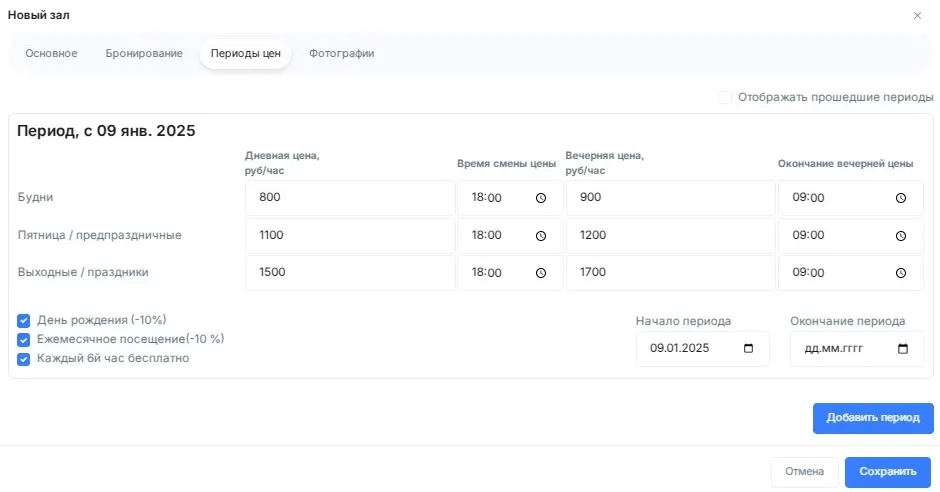This screenshot has width=940, height=492.
Task: Open clock picker for Пятница evening price end
Action: (x=900, y=236)
